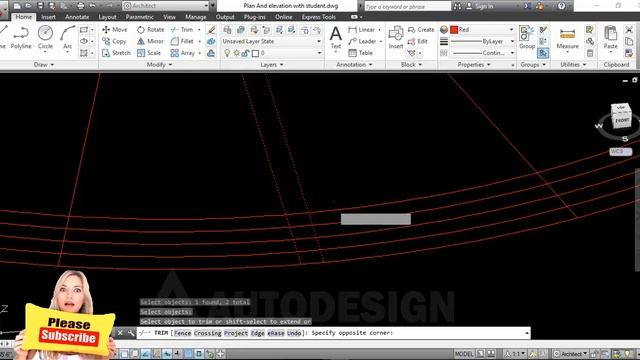Expand command history arrow at command line end
Screen dimensions: 640x360
coord(527,333)
